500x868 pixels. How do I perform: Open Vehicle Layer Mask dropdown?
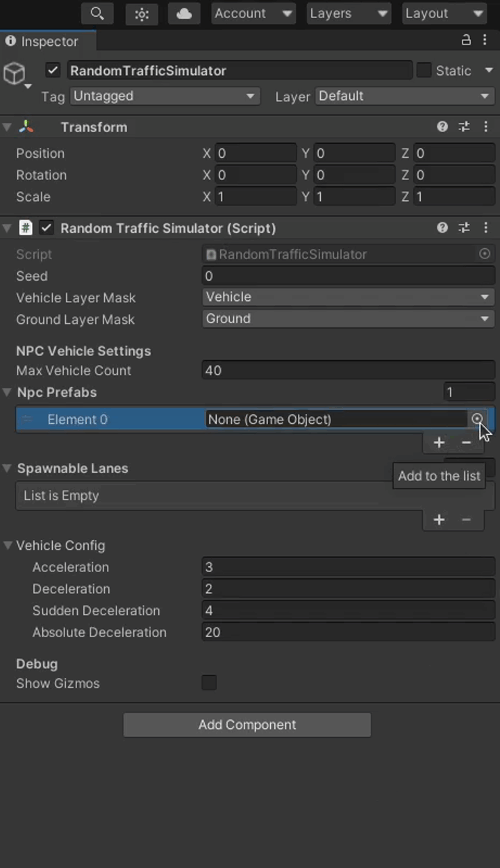(349, 297)
